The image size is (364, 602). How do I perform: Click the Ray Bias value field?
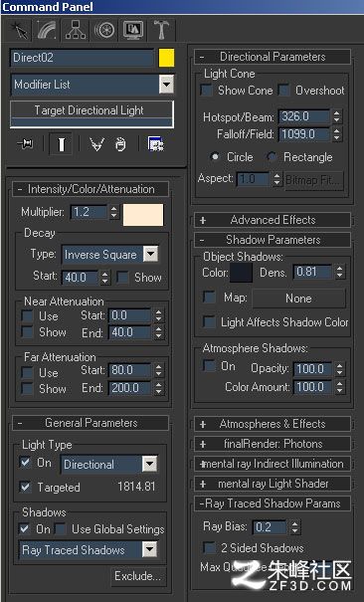(x=270, y=526)
